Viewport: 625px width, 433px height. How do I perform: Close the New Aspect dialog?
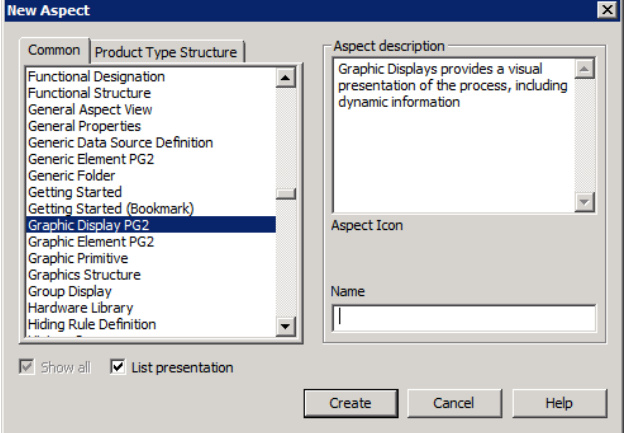tap(606, 10)
